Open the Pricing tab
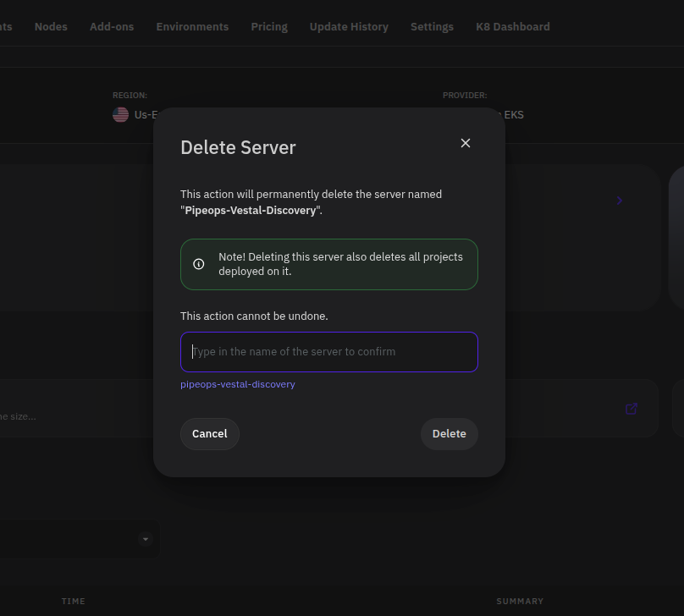Image resolution: width=684 pixels, height=616 pixels. pyautogui.click(x=269, y=26)
